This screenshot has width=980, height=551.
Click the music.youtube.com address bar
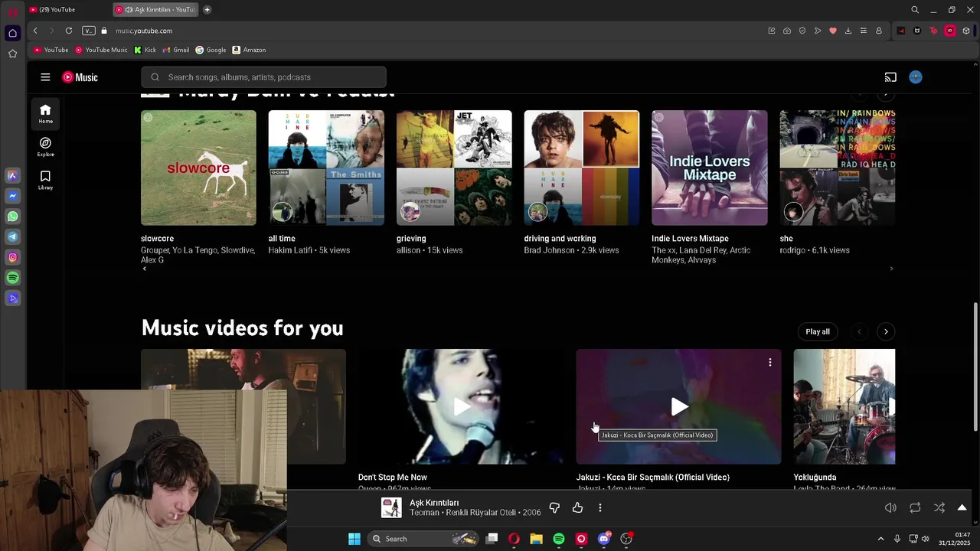[x=144, y=31]
